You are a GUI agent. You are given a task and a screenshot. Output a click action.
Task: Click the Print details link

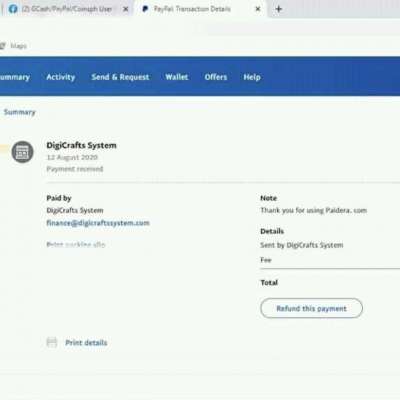tap(86, 343)
